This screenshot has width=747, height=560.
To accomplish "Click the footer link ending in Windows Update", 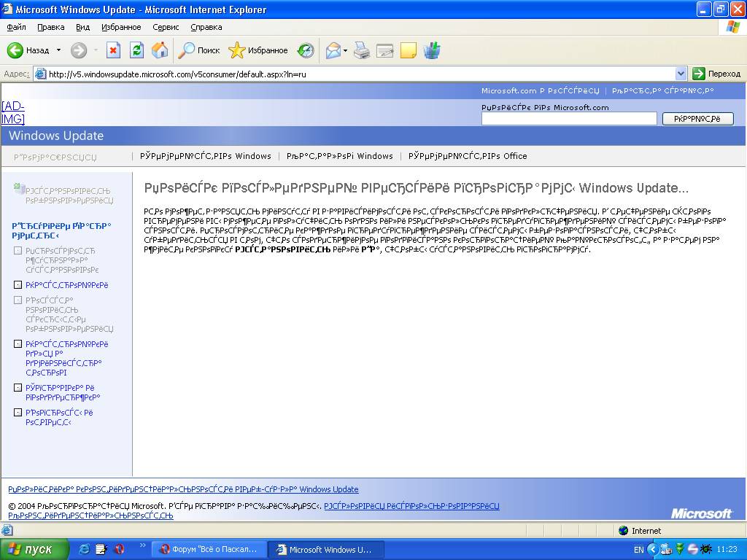I will (183, 489).
